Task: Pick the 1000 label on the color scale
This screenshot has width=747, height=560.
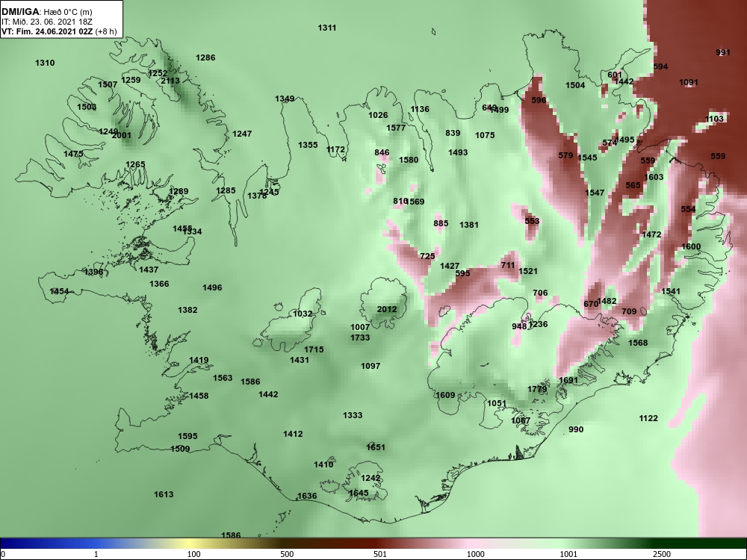Action: (x=475, y=554)
